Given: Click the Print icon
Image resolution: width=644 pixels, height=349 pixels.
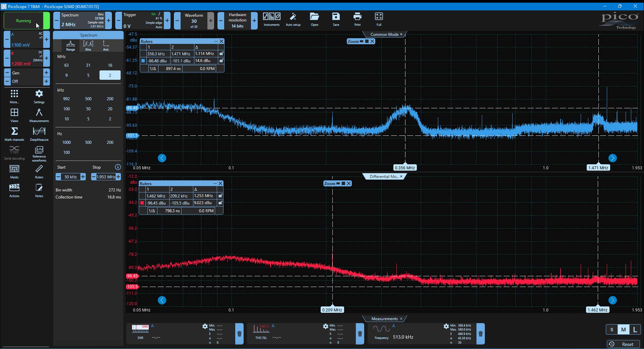Looking at the screenshot, I should pyautogui.click(x=357, y=19).
